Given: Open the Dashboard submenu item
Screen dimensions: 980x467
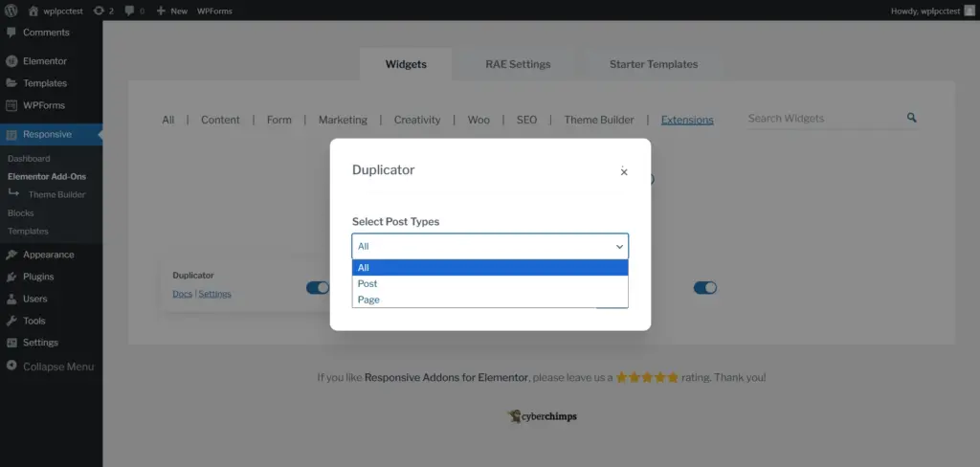Looking at the screenshot, I should [29, 159].
